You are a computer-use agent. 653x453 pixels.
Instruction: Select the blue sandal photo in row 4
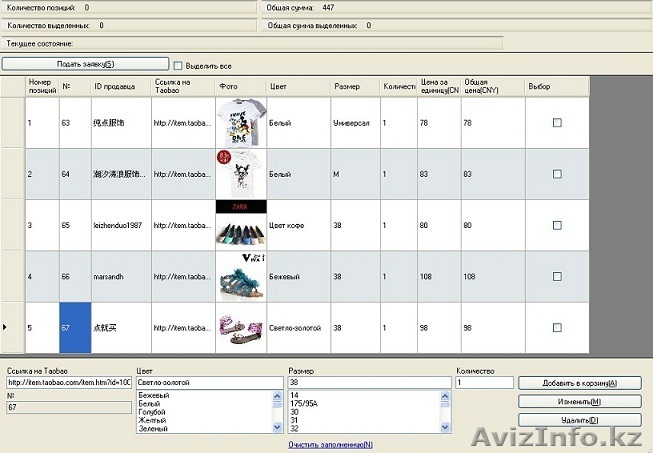240,276
